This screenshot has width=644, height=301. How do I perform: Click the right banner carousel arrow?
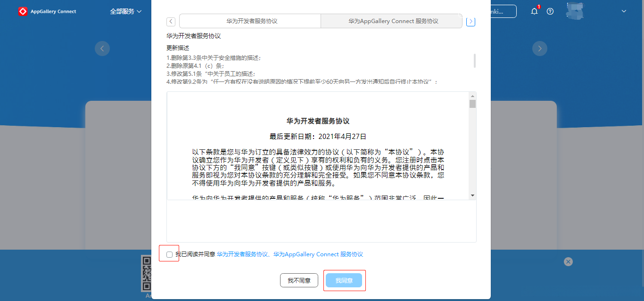point(539,48)
